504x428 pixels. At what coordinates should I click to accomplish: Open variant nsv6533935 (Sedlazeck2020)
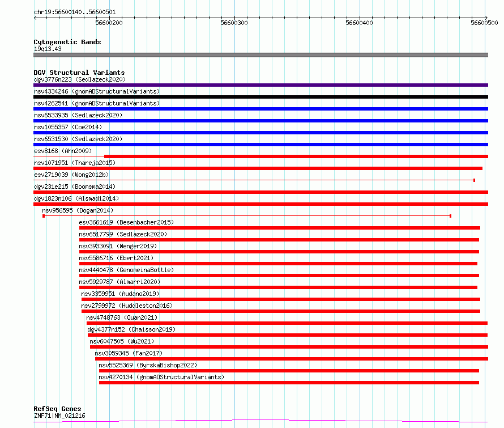coord(78,115)
